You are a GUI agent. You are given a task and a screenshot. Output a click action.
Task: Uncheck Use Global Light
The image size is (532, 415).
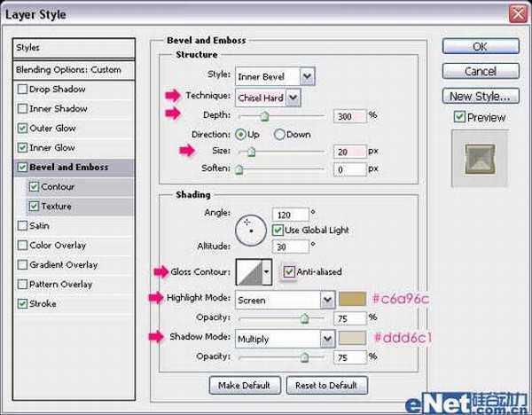click(x=278, y=230)
